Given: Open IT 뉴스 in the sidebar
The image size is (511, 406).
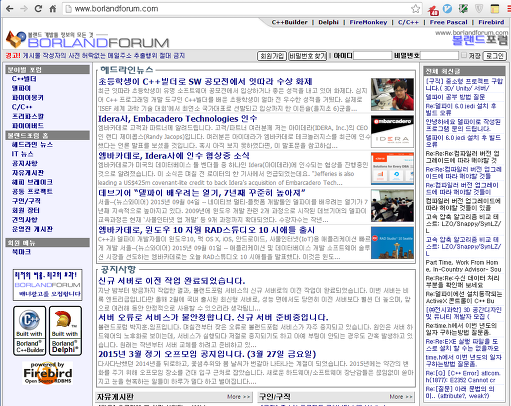Looking at the screenshot, I should click(22, 154).
